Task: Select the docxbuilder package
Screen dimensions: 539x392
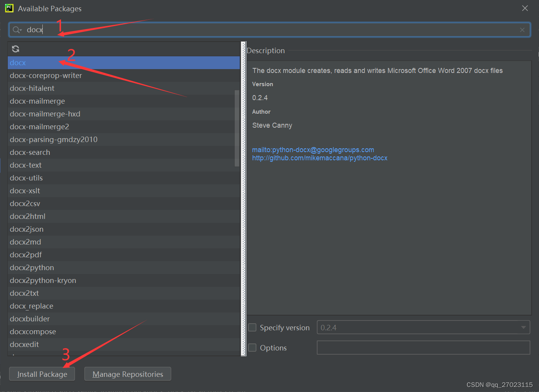Action: coord(124,319)
